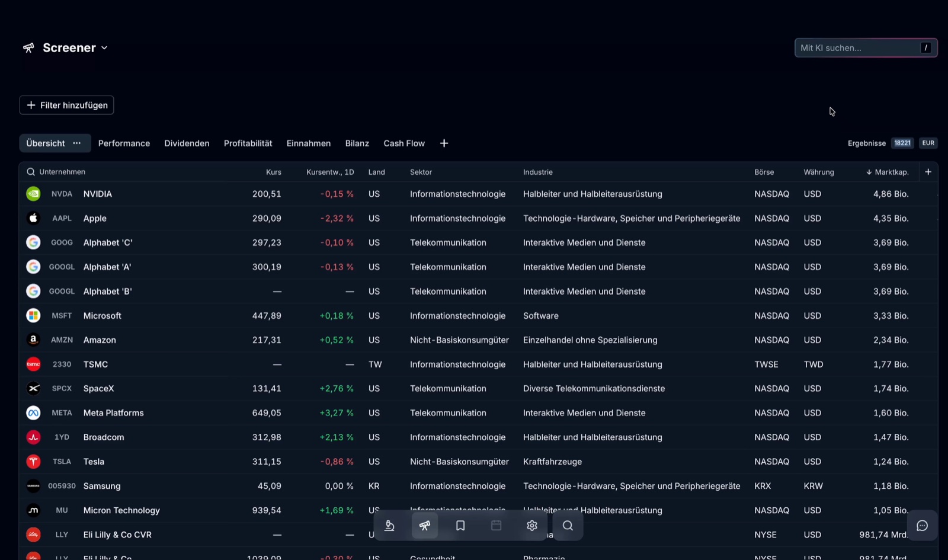
Task: Open the microscope analysis icon in dock
Action: point(389,526)
